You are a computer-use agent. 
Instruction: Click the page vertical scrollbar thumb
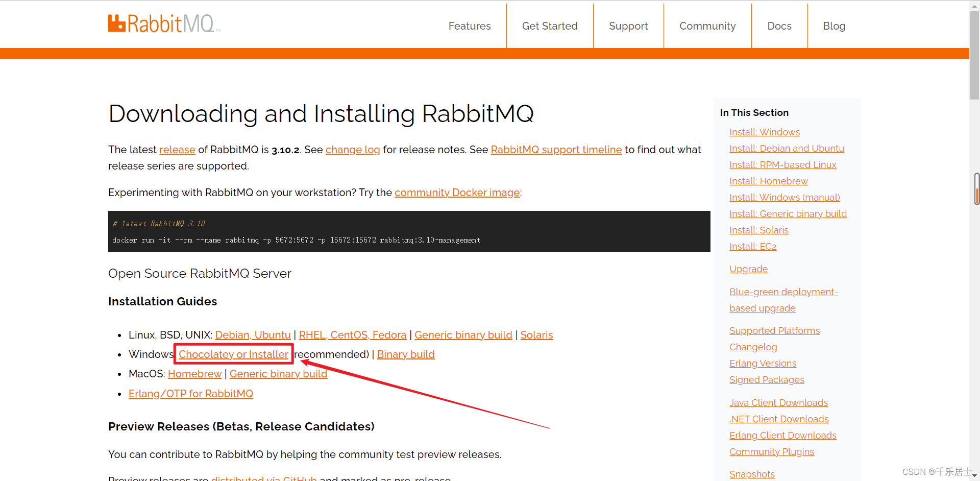(x=974, y=56)
